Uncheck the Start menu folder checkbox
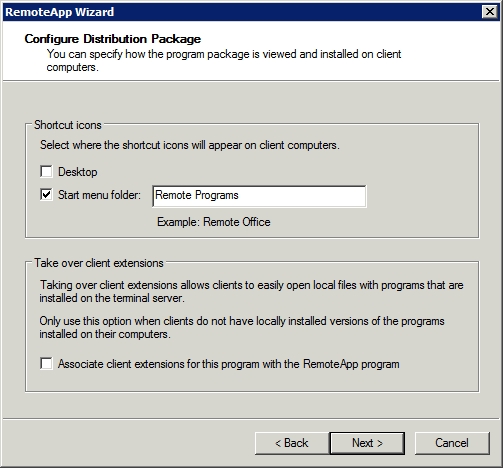Image resolution: width=503 pixels, height=468 pixels. (46, 194)
